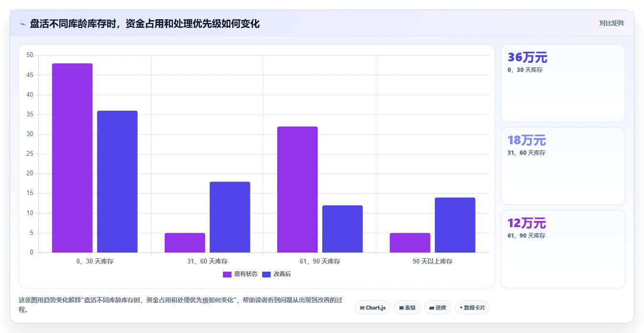Toggle the 原有状态 legend item
Viewport: 644px width, 333px height.
(240, 274)
